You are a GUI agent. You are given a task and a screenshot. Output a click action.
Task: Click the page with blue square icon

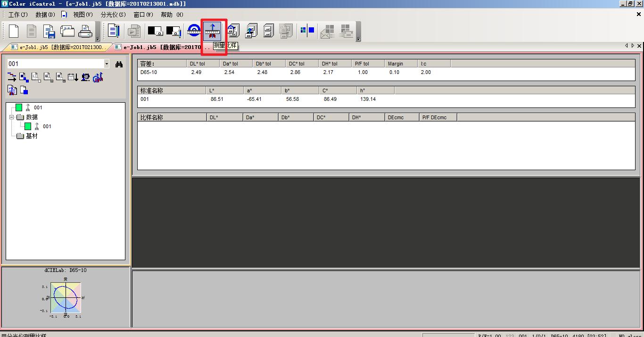(x=24, y=90)
